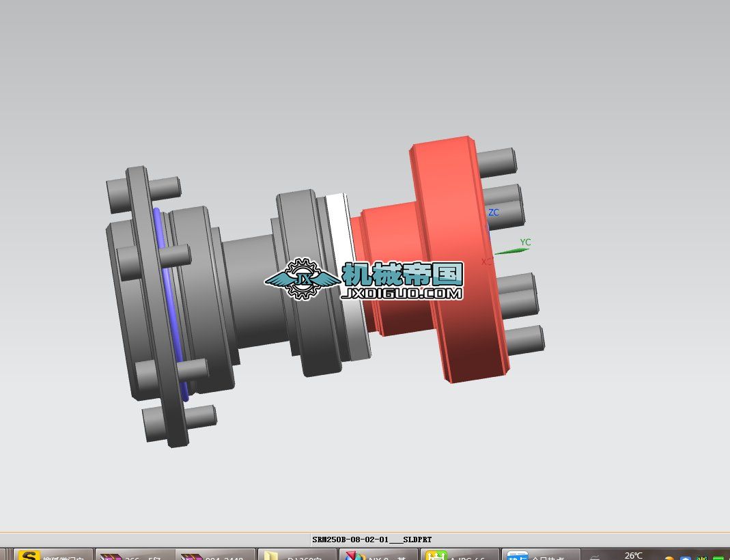
Task: Click the orange system tray icon
Action: tap(669, 557)
